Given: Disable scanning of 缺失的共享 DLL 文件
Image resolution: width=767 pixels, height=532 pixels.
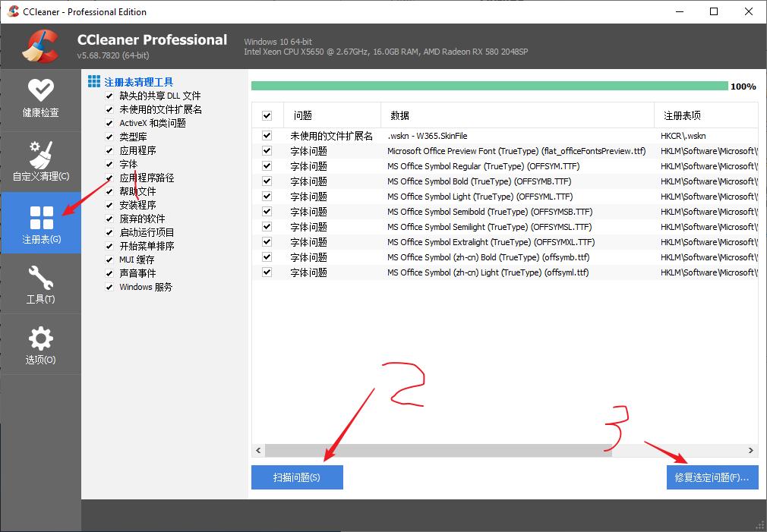Looking at the screenshot, I should point(109,96).
